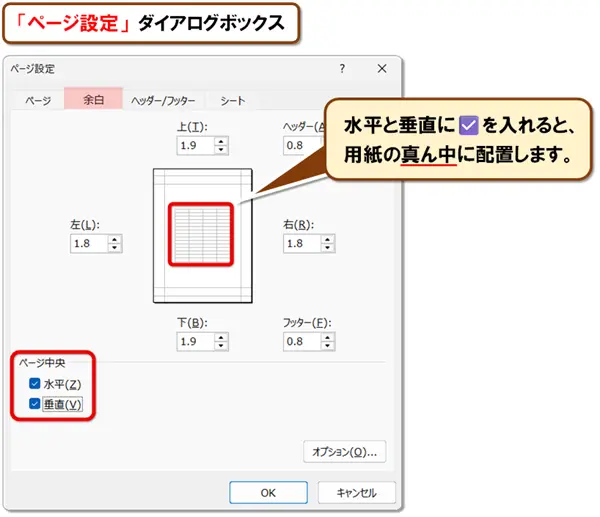Decrease the 左(L) left margin value

pyautogui.click(x=114, y=248)
